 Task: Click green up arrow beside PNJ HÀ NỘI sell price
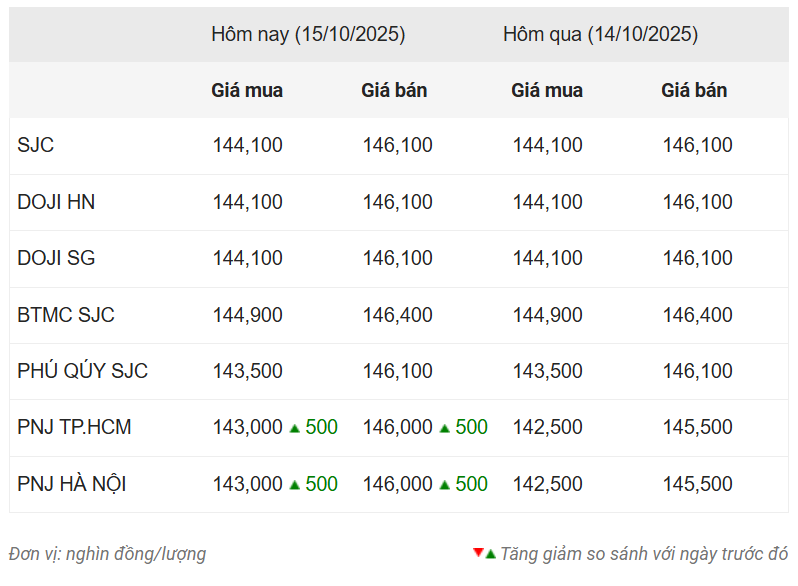click(x=444, y=485)
